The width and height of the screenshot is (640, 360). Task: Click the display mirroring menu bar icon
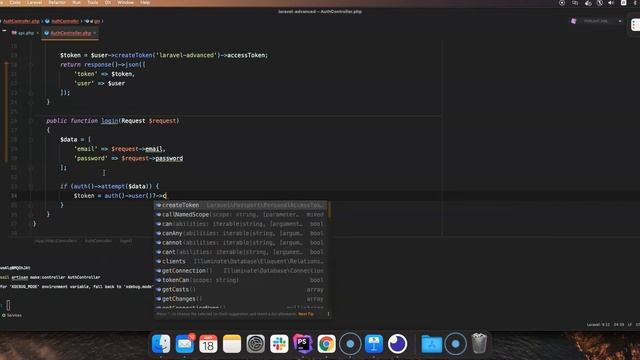[x=575, y=3]
